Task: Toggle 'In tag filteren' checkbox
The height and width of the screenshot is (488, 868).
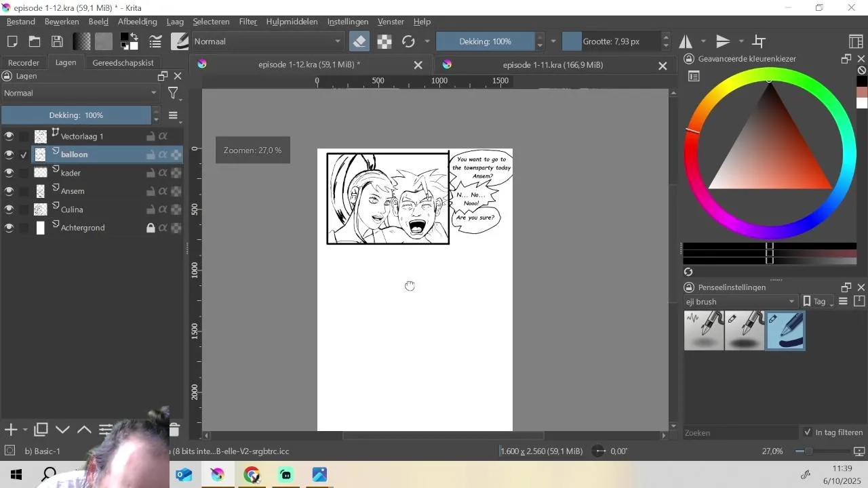Action: coord(807,432)
